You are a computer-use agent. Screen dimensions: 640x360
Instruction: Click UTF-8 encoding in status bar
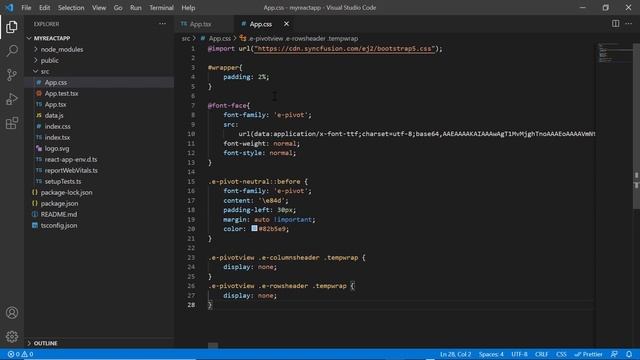[519, 354]
